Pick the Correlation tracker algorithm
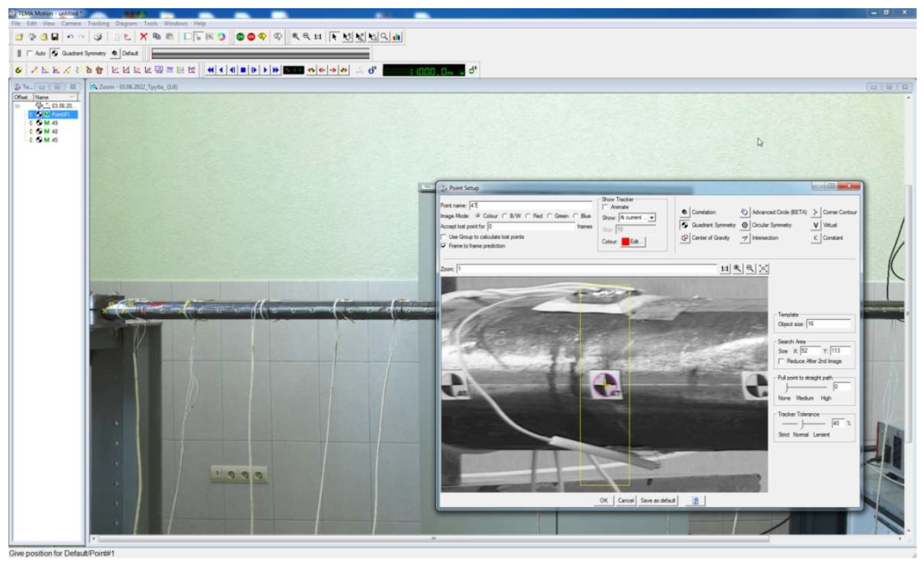The image size is (924, 567). [x=684, y=212]
